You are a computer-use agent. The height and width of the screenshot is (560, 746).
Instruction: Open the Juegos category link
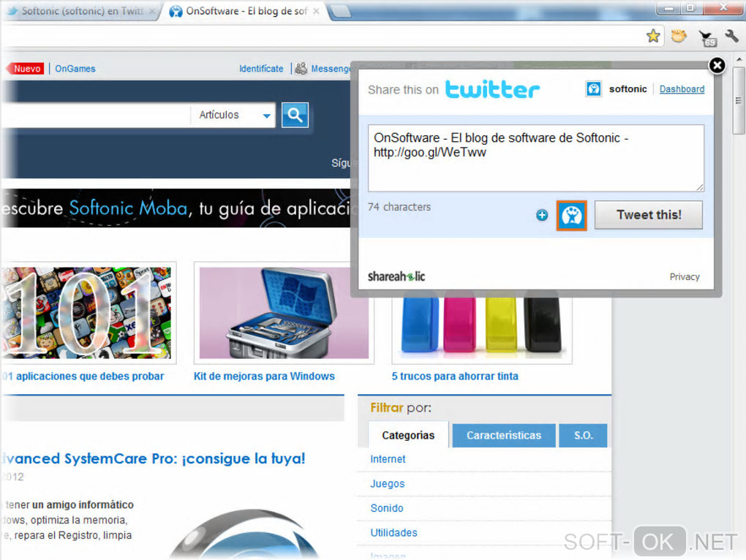[388, 484]
